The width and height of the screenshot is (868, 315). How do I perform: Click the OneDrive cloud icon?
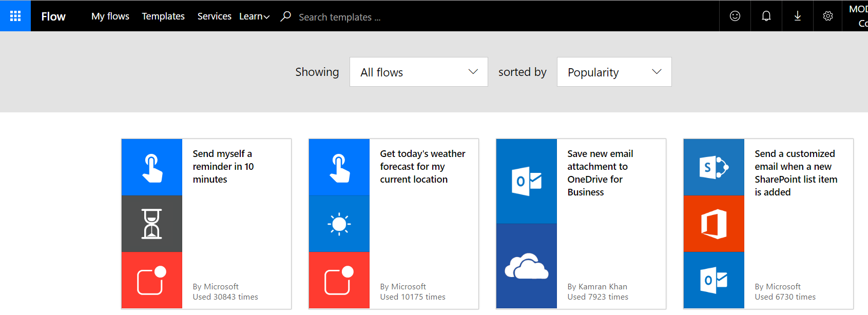click(x=527, y=266)
